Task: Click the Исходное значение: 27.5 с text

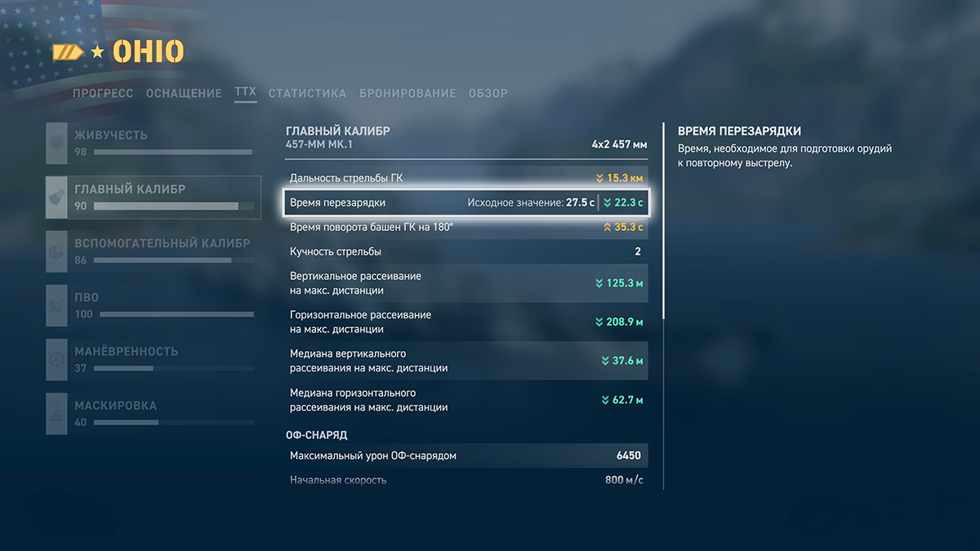Action: [531, 202]
